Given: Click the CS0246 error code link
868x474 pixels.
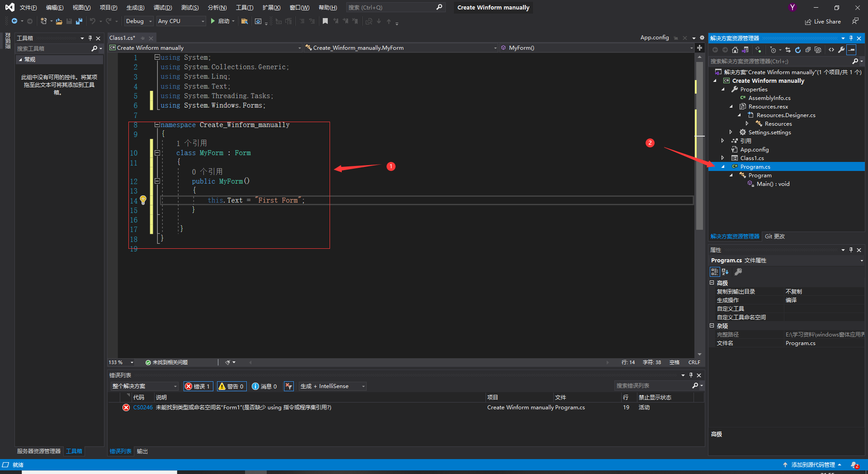Looking at the screenshot, I should [142, 407].
